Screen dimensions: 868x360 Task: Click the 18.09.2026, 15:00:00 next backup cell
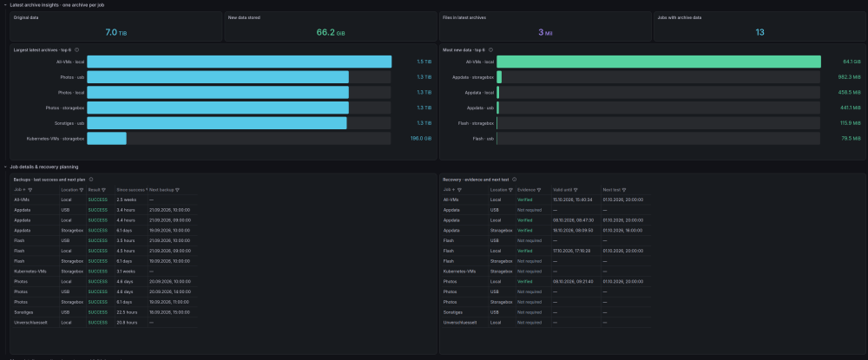pos(172,312)
